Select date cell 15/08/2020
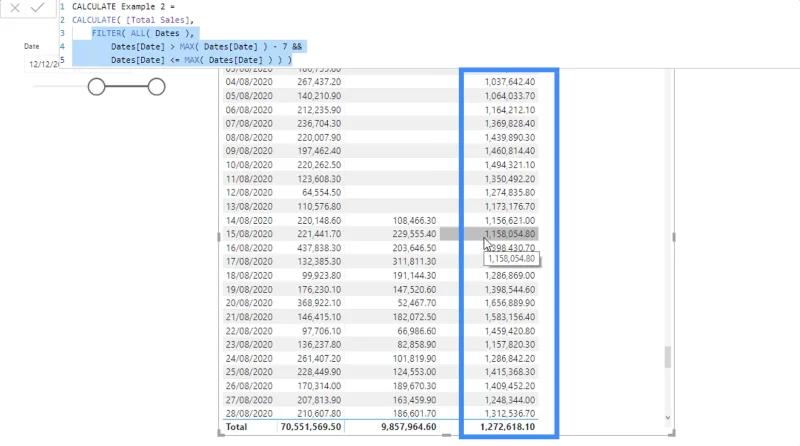The height and width of the screenshot is (446, 800). coord(249,234)
